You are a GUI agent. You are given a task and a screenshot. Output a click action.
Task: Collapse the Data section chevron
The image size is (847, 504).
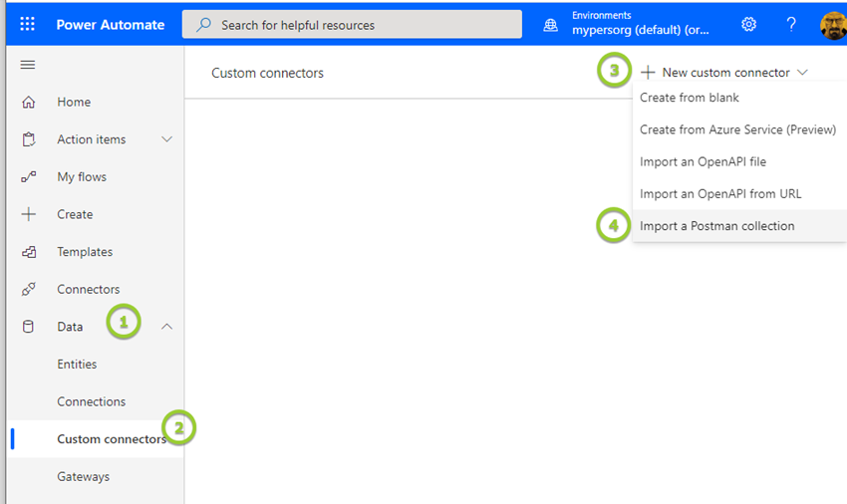pyautogui.click(x=167, y=327)
